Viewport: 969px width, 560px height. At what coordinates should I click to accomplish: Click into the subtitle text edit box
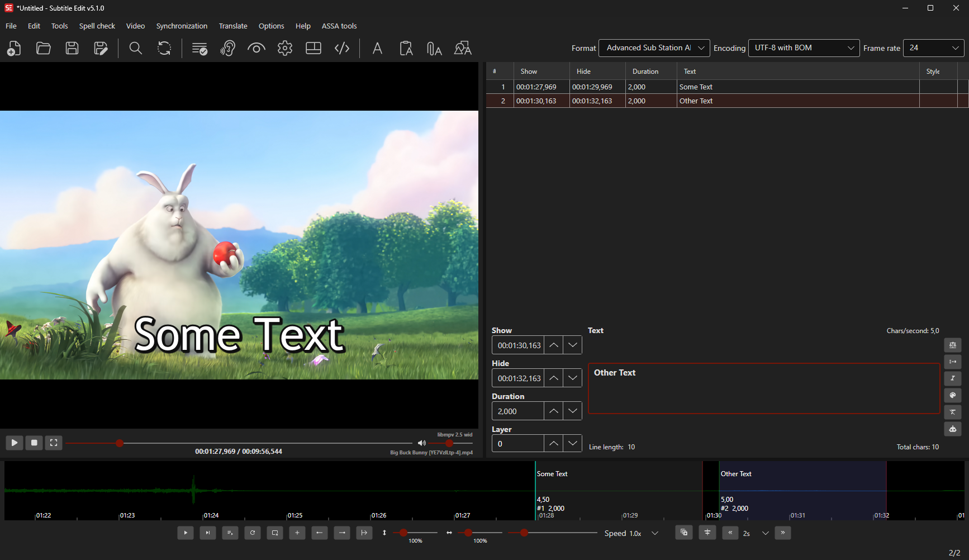click(x=764, y=389)
